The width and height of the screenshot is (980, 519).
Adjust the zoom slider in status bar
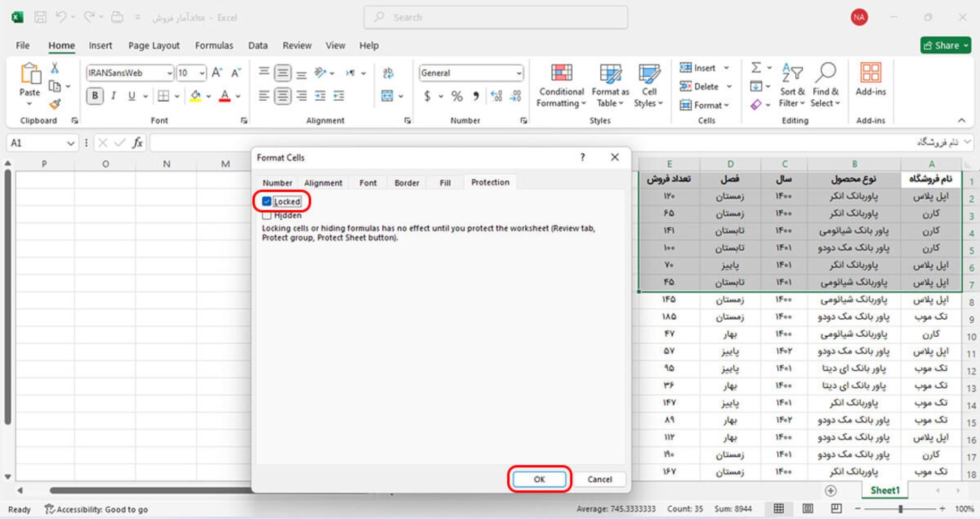[x=900, y=509]
